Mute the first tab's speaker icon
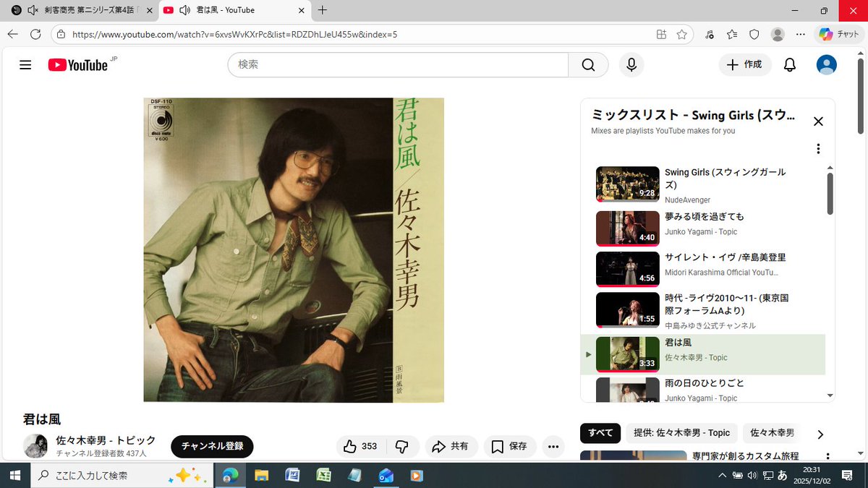The image size is (868, 488). (x=33, y=10)
